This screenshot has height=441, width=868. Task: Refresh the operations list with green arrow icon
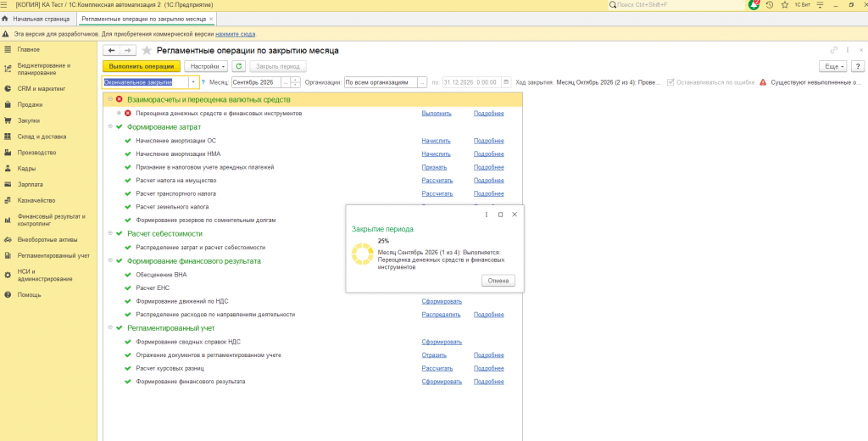coord(238,66)
